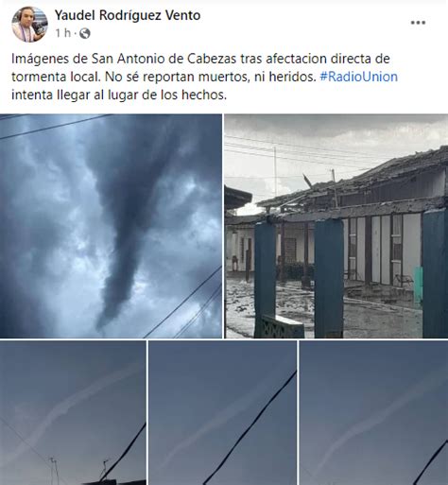Open Yaudel Rodríguez Vento's profile picture
The width and height of the screenshot is (448, 485).
(x=30, y=25)
